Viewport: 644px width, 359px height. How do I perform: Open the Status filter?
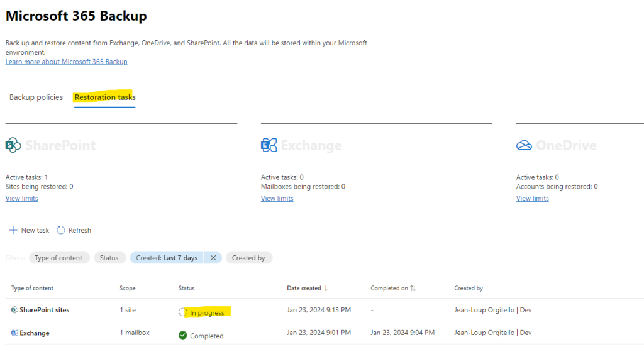pyautogui.click(x=109, y=258)
